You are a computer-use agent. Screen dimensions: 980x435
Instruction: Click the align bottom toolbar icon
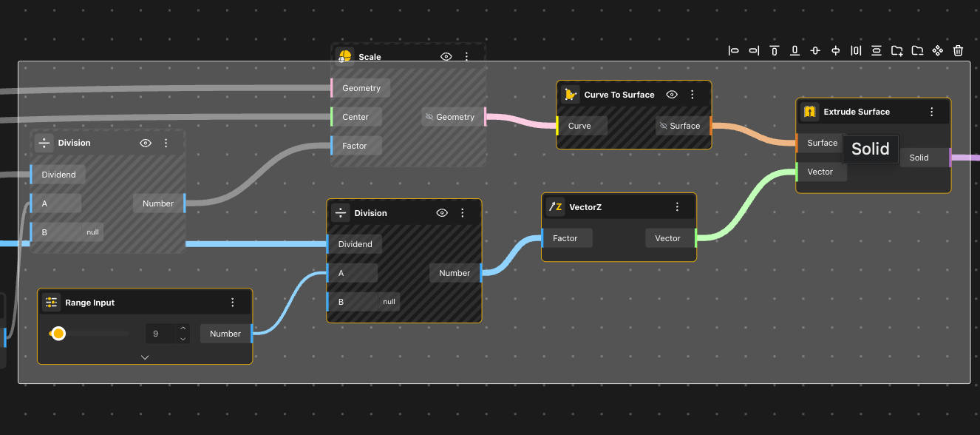(794, 50)
